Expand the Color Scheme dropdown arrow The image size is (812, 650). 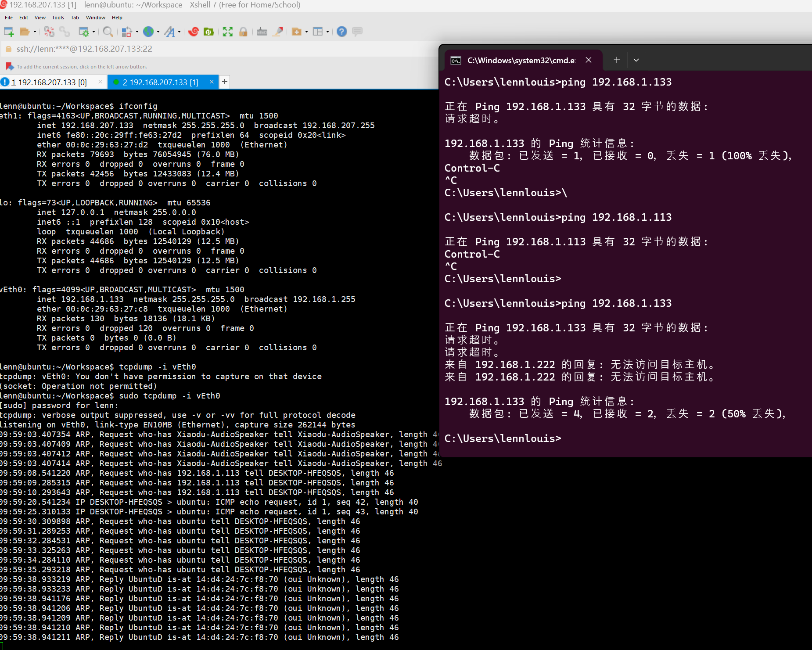point(137,32)
